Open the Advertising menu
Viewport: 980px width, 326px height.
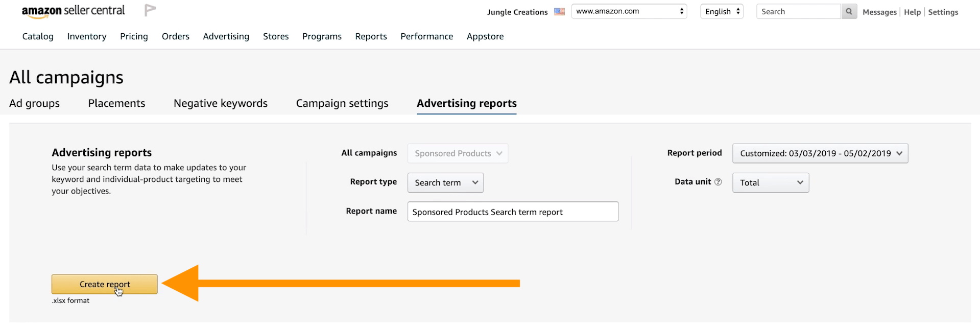(x=226, y=36)
